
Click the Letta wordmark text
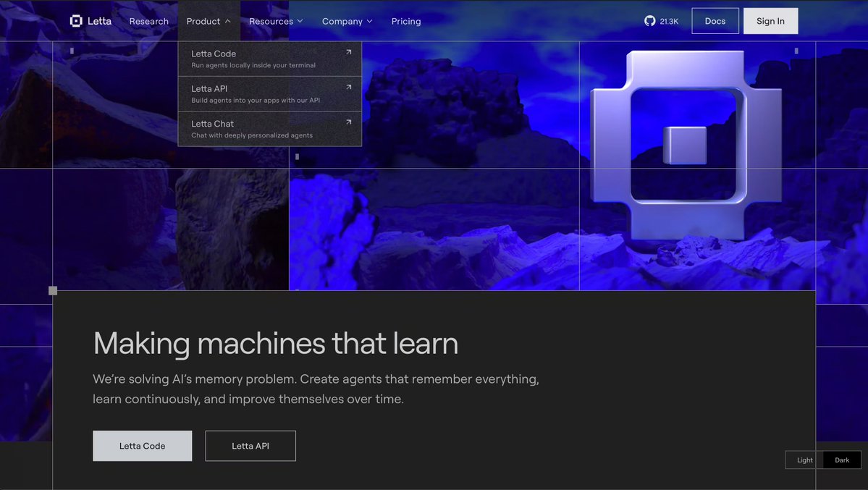click(99, 21)
